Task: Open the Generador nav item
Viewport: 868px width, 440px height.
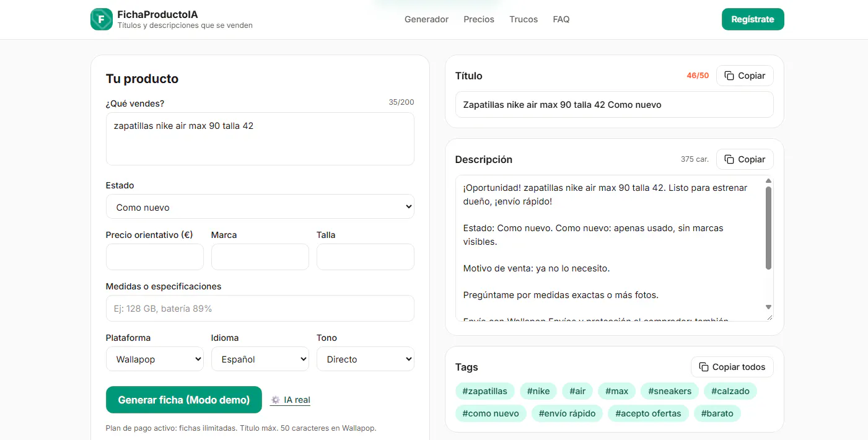Action: (x=426, y=19)
